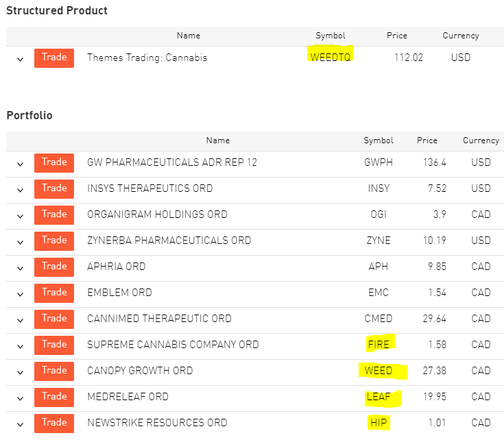The width and height of the screenshot is (504, 442).
Task: Expand the GW Pharmaceuticals row chevron
Action: pyautogui.click(x=21, y=164)
